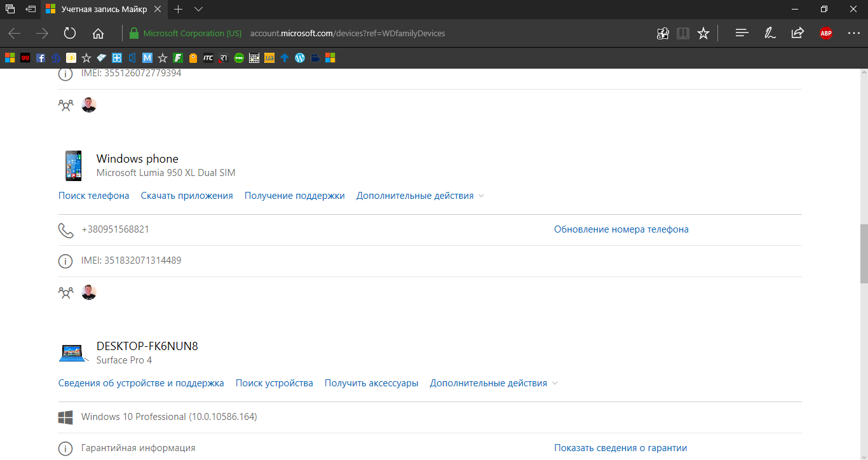
Task: Open the Поиск телефона link
Action: 94,196
